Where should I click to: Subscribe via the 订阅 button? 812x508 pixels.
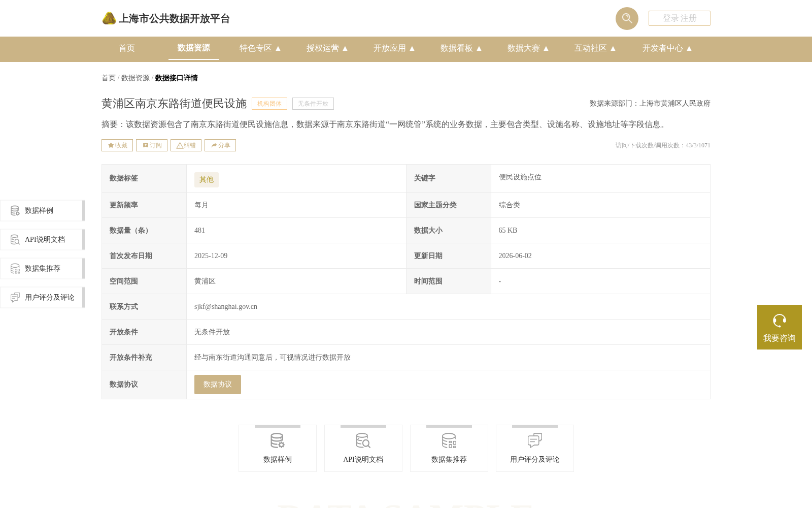coord(152,145)
